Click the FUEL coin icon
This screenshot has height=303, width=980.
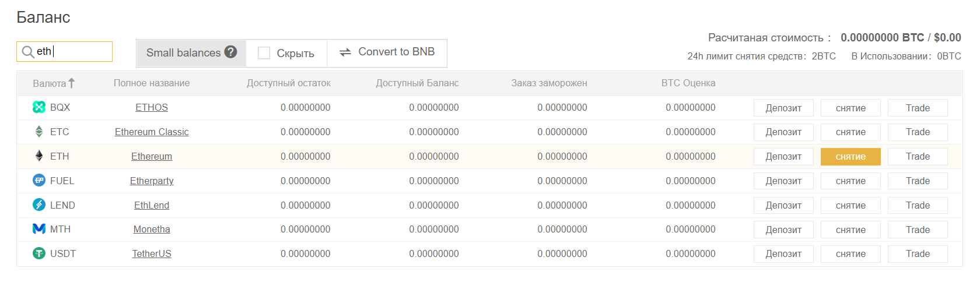point(39,181)
